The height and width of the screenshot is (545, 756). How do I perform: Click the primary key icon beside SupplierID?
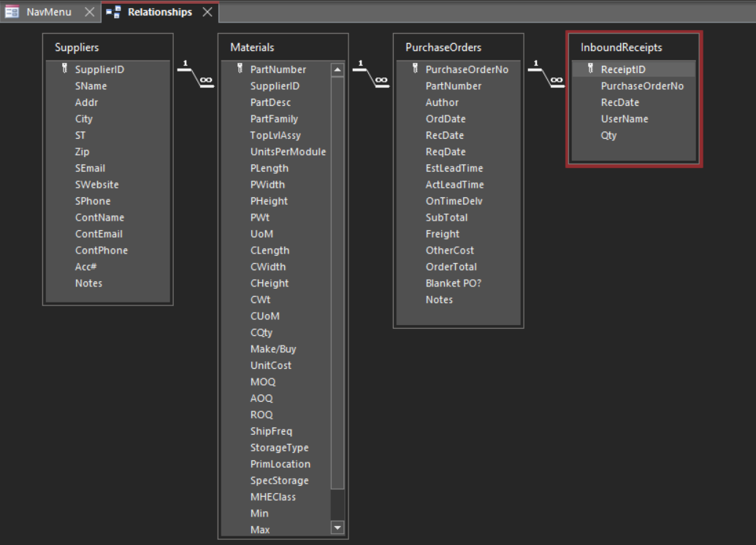point(64,69)
